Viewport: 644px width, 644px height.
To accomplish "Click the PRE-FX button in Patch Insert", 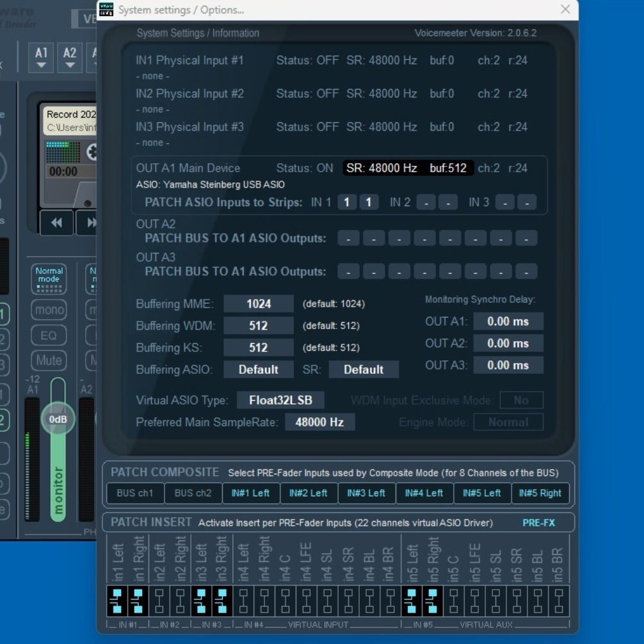I will pyautogui.click(x=538, y=523).
